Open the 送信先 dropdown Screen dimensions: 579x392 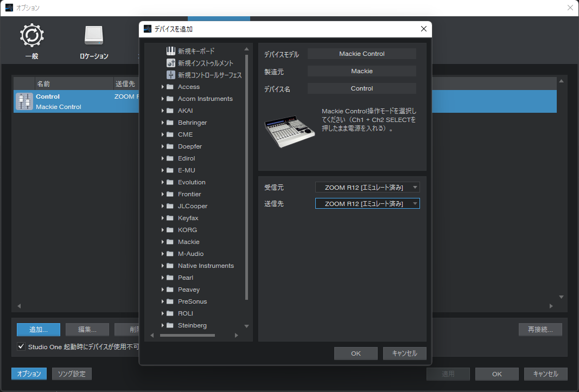pyautogui.click(x=367, y=203)
